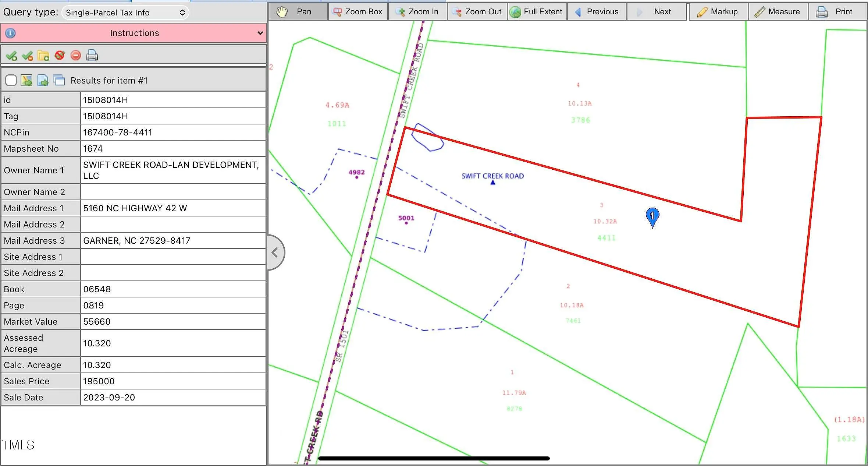Select the Pan hand tool
The image size is (868, 466).
(x=298, y=12)
